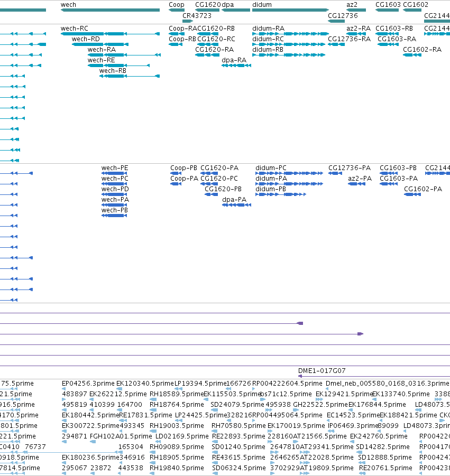Click the didum gene span bar
450x476 pixels.
(290, 10)
